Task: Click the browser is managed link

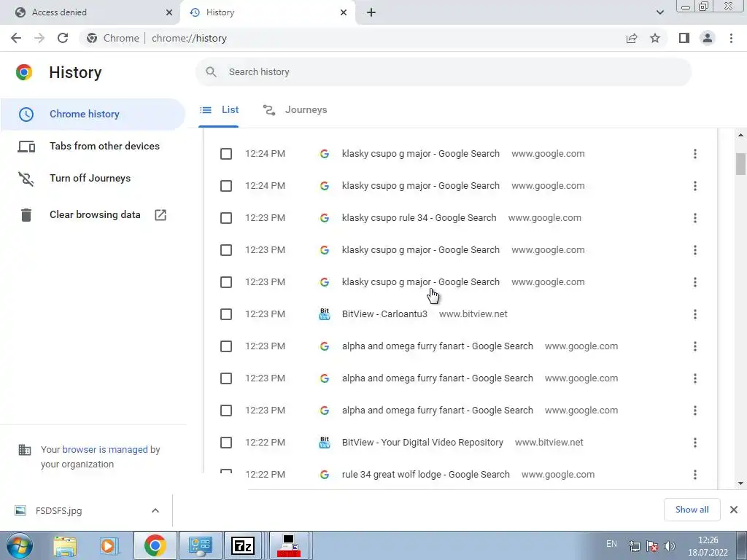Action: tap(105, 449)
